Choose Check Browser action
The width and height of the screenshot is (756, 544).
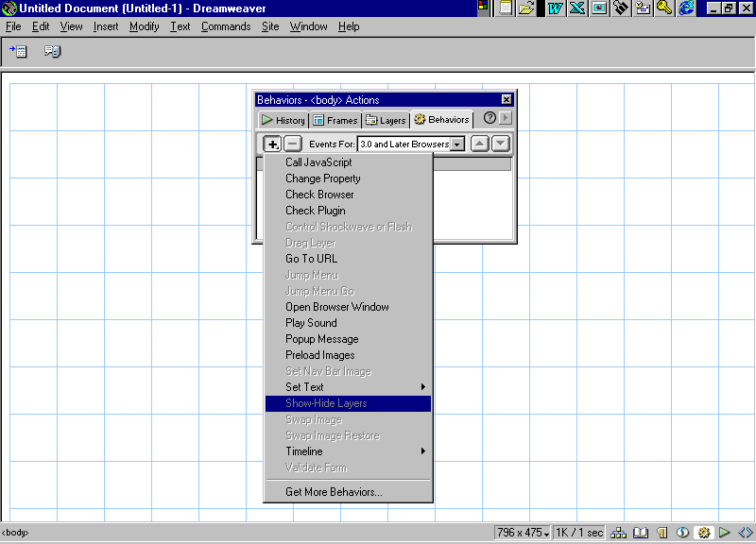[348, 195]
